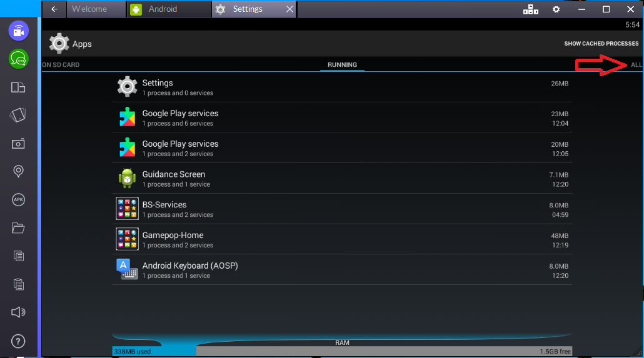Image resolution: width=644 pixels, height=358 pixels.
Task: Open the Android Keyboard (AOSP) entry
Action: [x=342, y=269]
